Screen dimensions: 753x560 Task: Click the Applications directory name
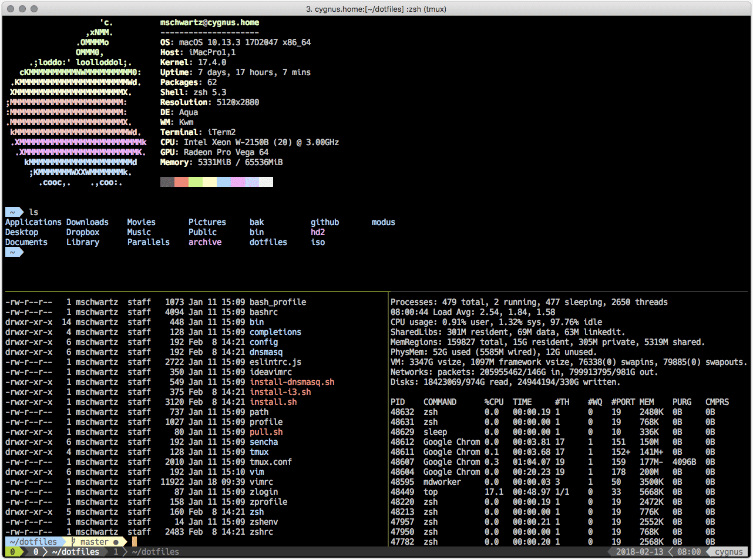[33, 222]
